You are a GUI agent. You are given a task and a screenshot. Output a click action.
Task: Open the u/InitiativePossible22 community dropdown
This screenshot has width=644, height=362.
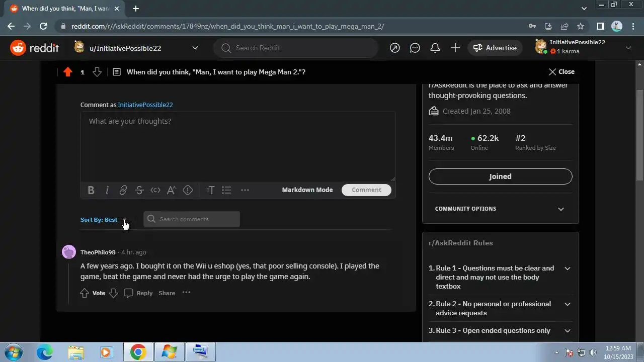[136, 48]
